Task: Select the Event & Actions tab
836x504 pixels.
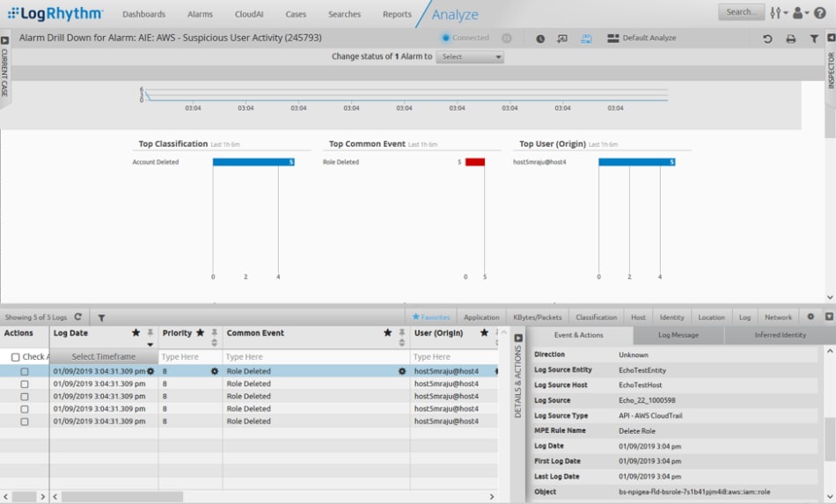Action: click(x=578, y=335)
